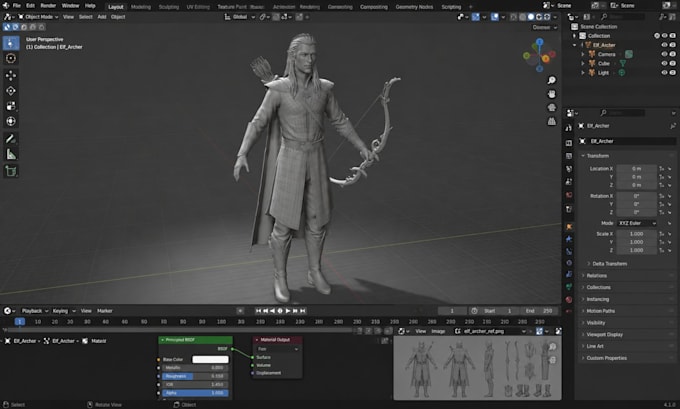Viewport: 680px width, 409px height.
Task: Expand the Viewport Display panel
Action: pos(605,334)
